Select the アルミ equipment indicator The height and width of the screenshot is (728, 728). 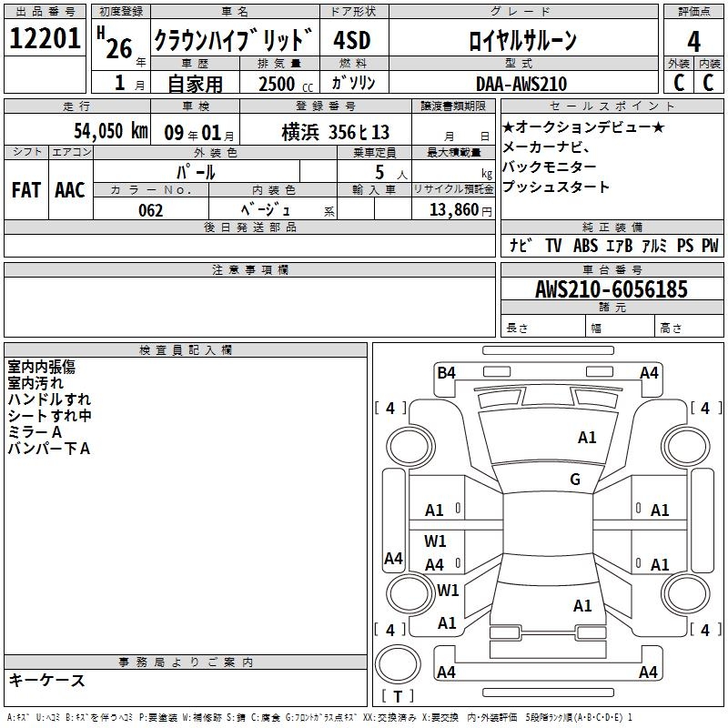tap(655, 246)
